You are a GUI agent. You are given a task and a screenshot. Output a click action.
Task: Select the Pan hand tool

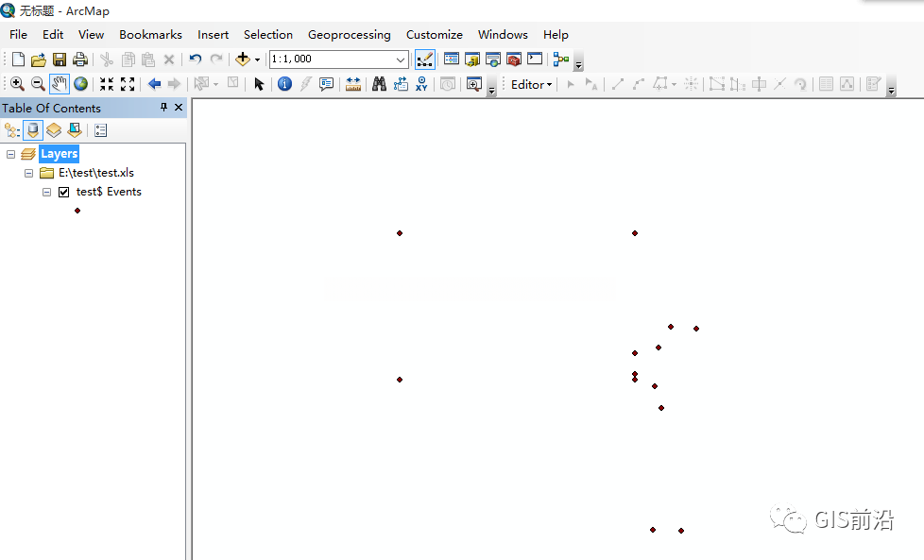coord(59,84)
